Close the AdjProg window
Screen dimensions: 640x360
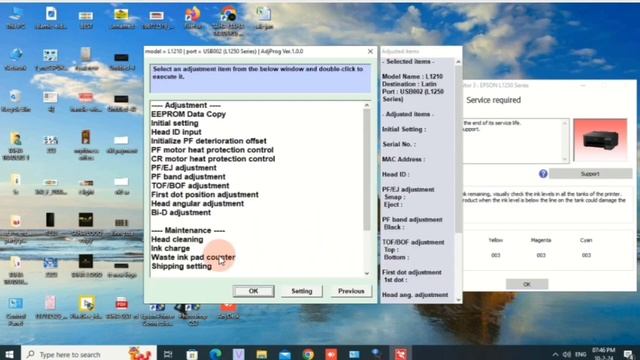coord(370,51)
